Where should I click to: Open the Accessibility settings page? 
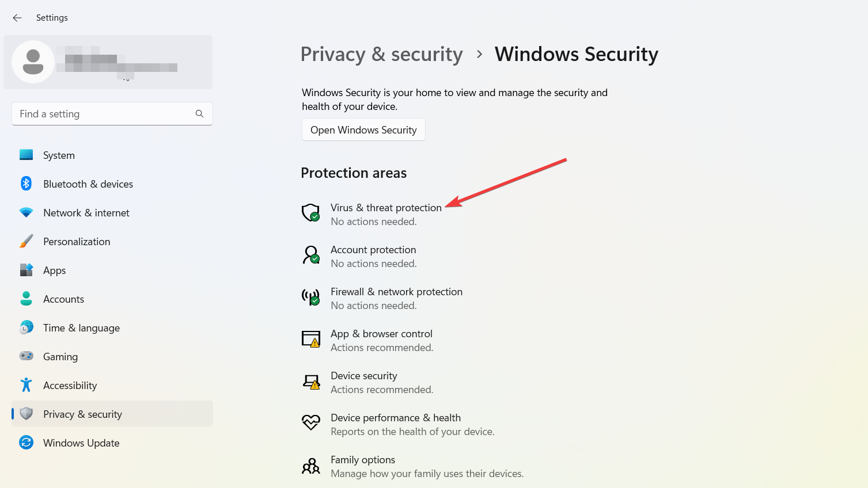click(70, 386)
